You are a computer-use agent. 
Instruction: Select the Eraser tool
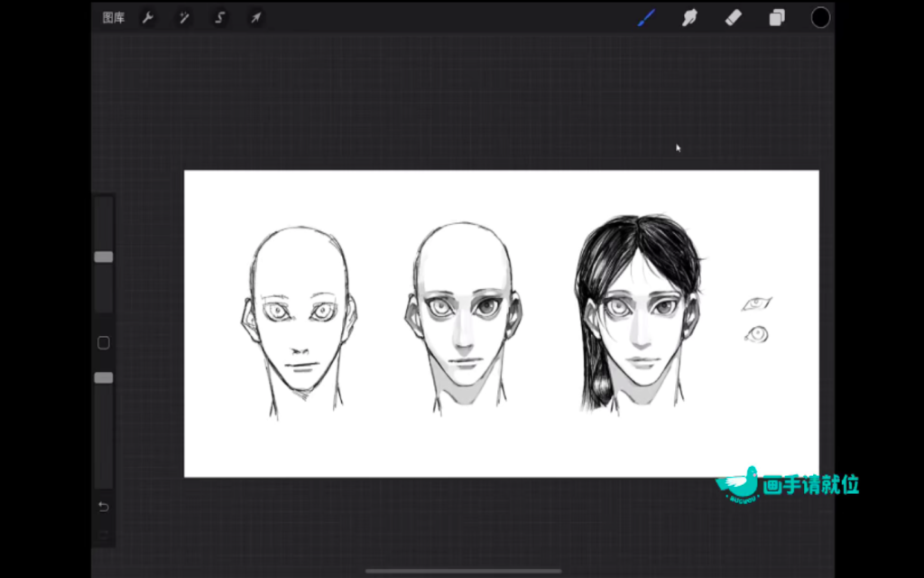[734, 18]
